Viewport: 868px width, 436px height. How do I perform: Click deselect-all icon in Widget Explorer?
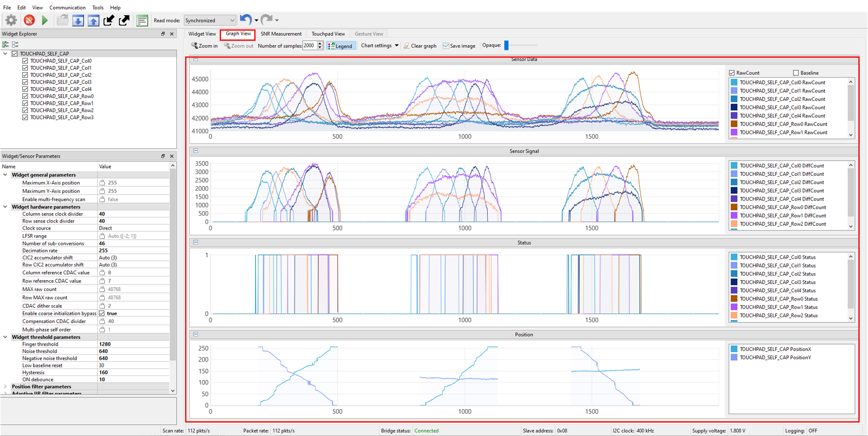15,44
